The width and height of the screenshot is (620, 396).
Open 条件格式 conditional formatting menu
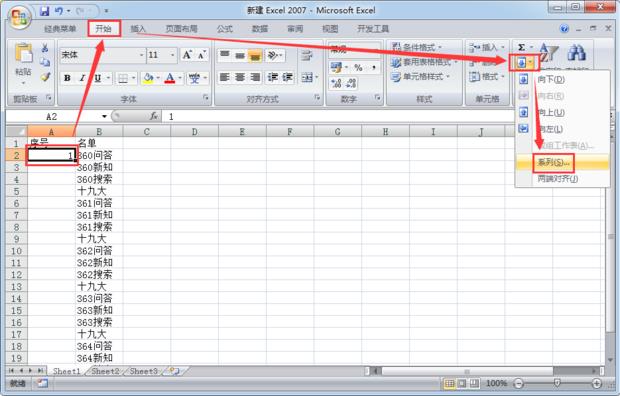pos(417,47)
